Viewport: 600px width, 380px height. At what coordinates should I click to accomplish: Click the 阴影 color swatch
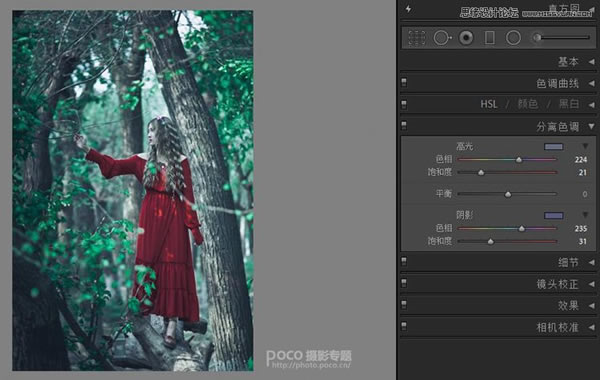pyautogui.click(x=554, y=216)
